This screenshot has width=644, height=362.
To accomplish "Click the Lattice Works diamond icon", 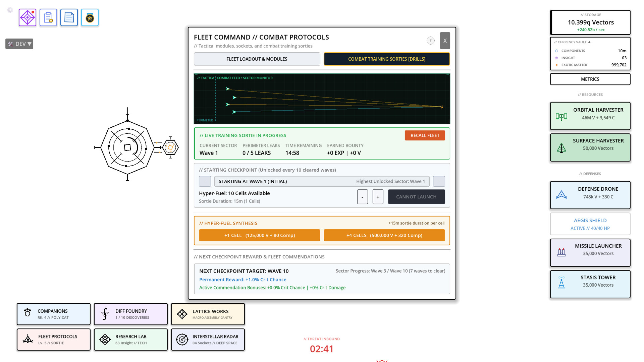I will tap(182, 314).
